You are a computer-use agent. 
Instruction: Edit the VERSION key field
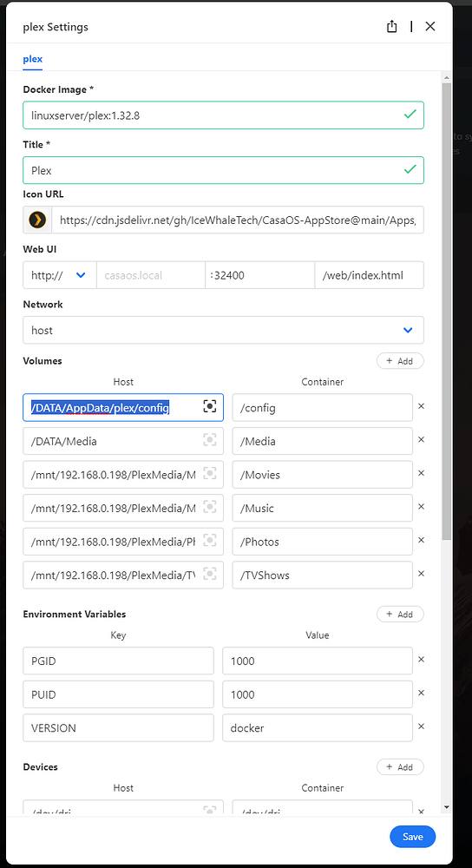[x=118, y=728]
